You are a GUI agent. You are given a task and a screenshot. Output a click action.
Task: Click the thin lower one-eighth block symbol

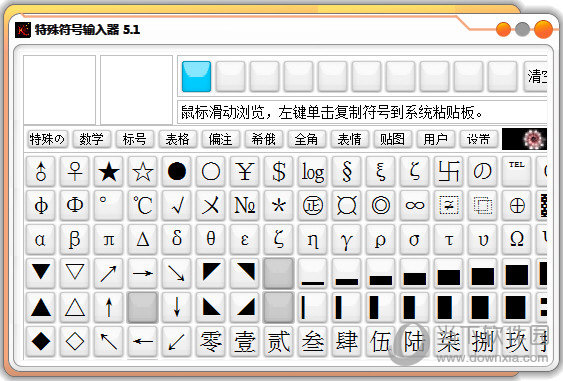312,273
